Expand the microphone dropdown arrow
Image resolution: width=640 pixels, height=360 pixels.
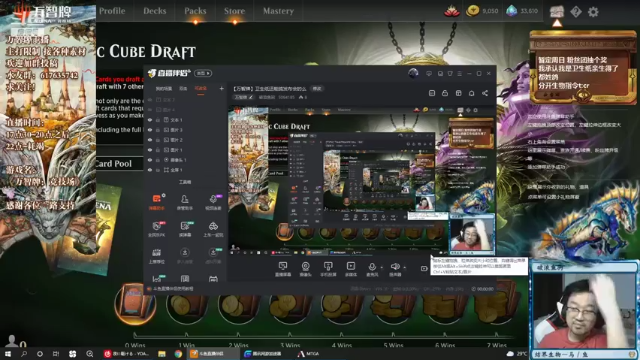(x=382, y=268)
